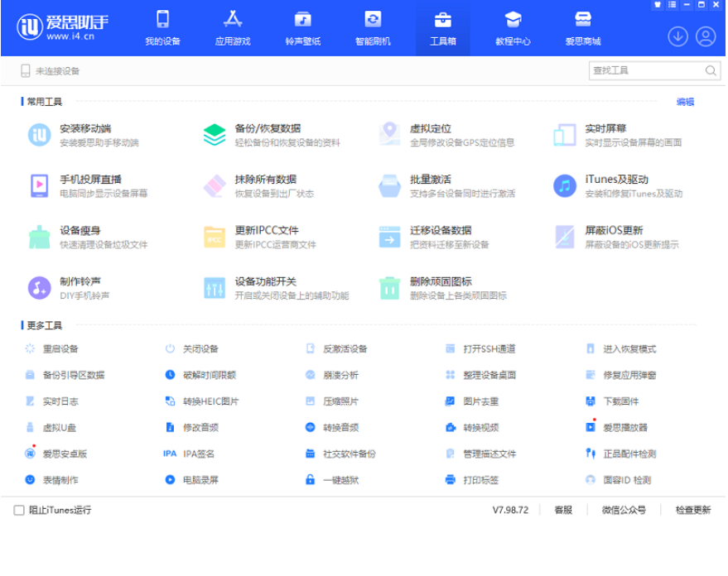Open the 进入恢复模式 tool
The image size is (728, 576).
point(621,348)
